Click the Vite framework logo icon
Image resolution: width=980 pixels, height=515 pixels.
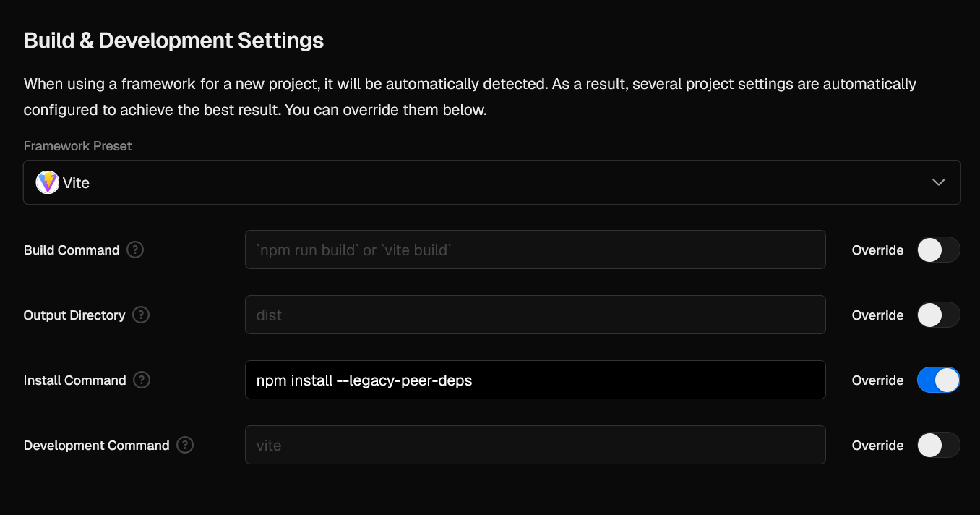pos(46,182)
